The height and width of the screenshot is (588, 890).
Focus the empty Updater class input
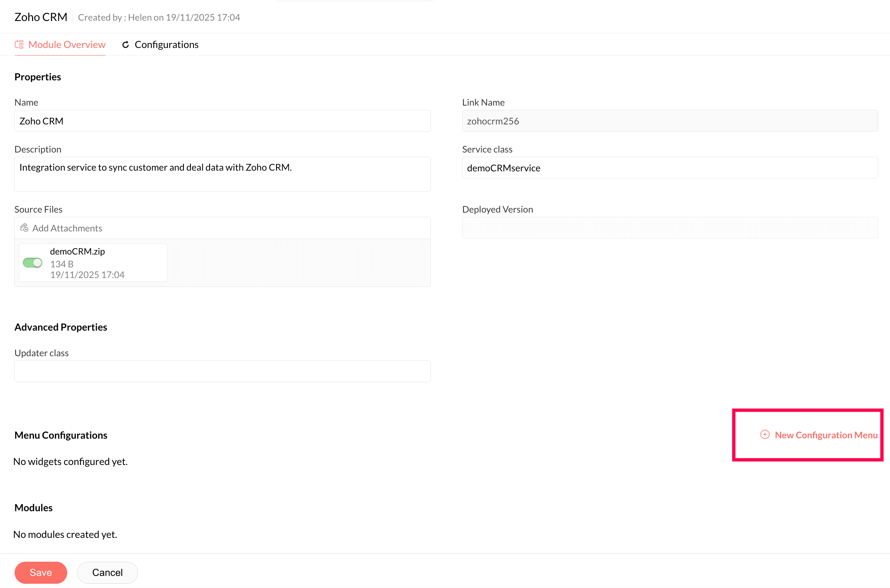coord(222,371)
